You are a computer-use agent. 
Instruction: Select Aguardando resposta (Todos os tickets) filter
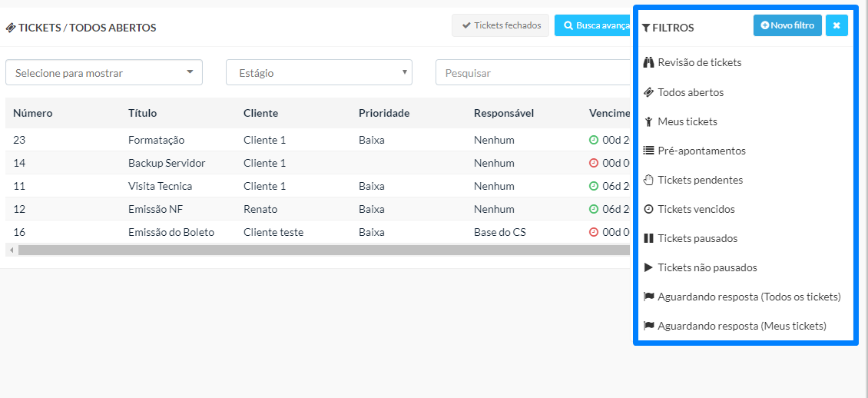tap(742, 297)
